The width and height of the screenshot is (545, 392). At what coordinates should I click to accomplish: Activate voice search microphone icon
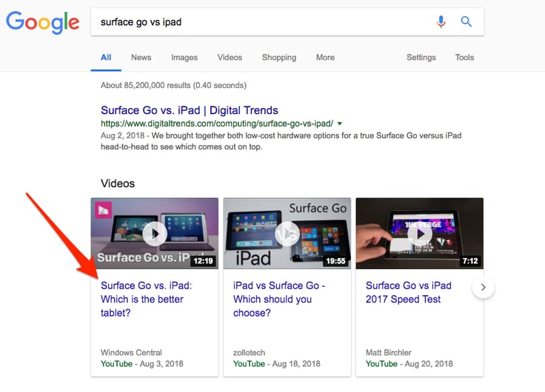point(441,22)
